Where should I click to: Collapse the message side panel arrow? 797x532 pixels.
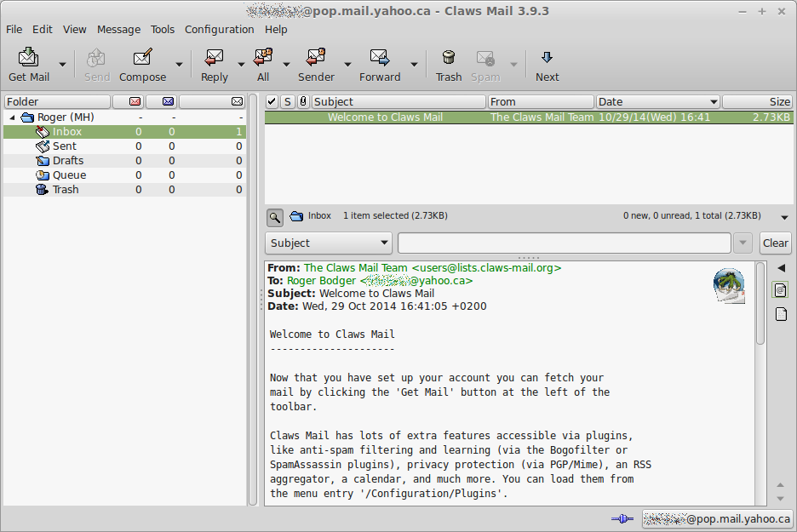coord(781,268)
